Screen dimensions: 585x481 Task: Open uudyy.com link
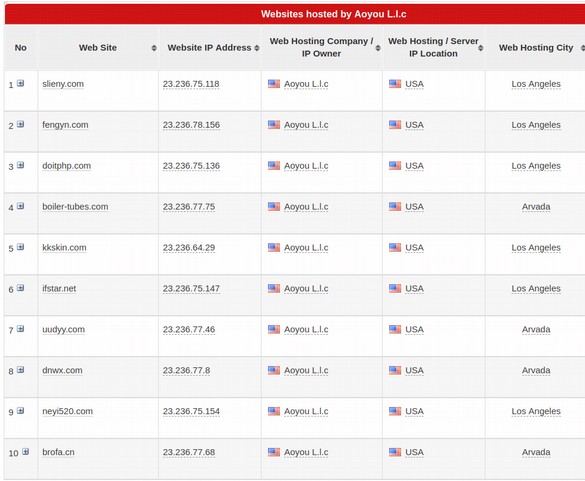pyautogui.click(x=63, y=329)
